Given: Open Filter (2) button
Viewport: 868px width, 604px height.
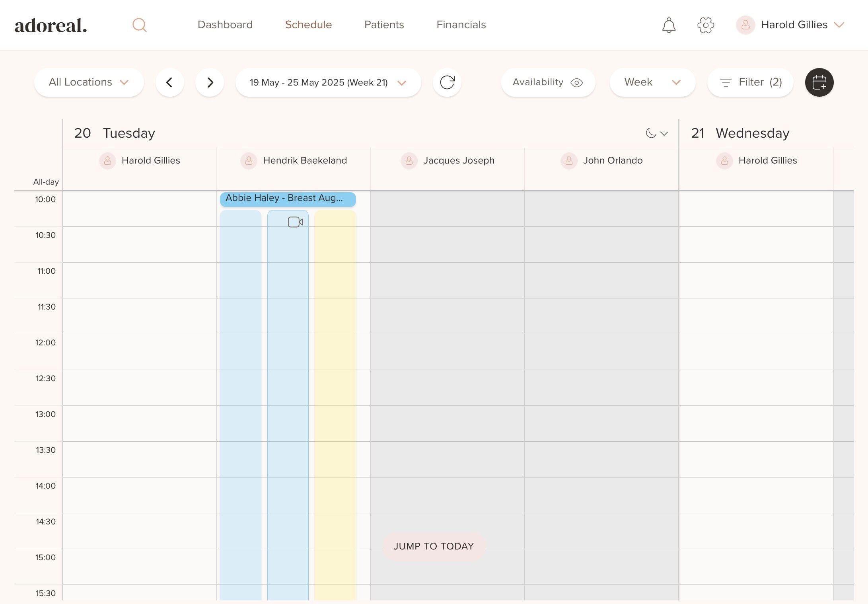Looking at the screenshot, I should pos(750,82).
